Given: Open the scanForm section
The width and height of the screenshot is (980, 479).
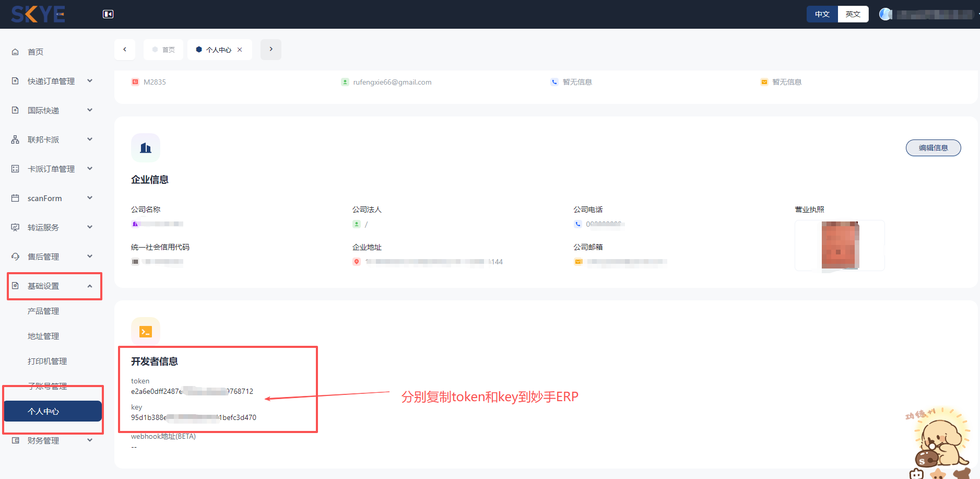Looking at the screenshot, I should [45, 198].
